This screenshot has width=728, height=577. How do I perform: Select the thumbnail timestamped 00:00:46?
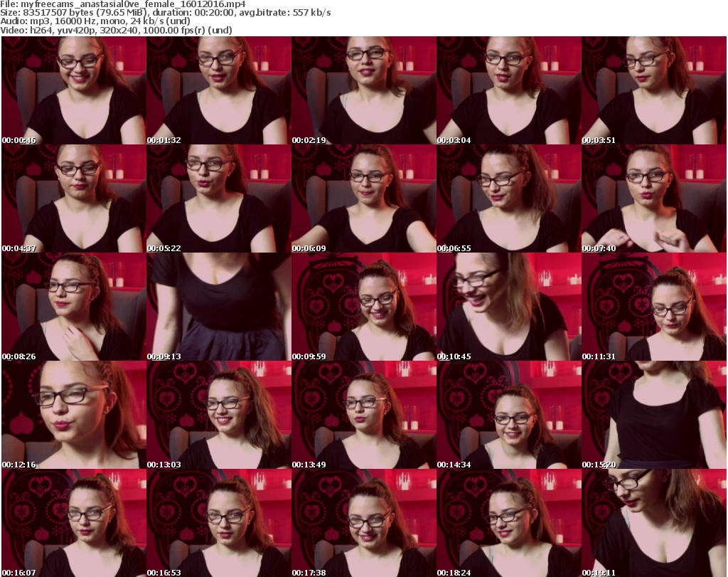click(x=74, y=90)
